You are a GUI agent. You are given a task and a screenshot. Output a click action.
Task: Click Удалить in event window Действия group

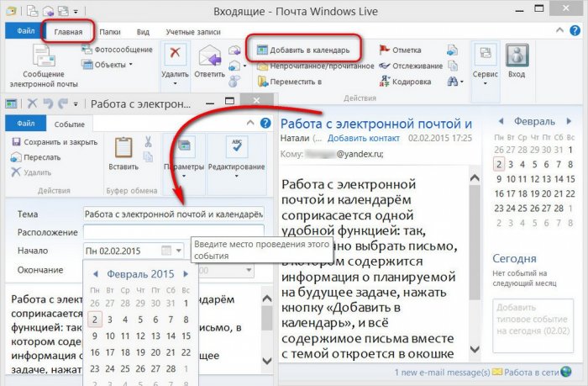31,172
